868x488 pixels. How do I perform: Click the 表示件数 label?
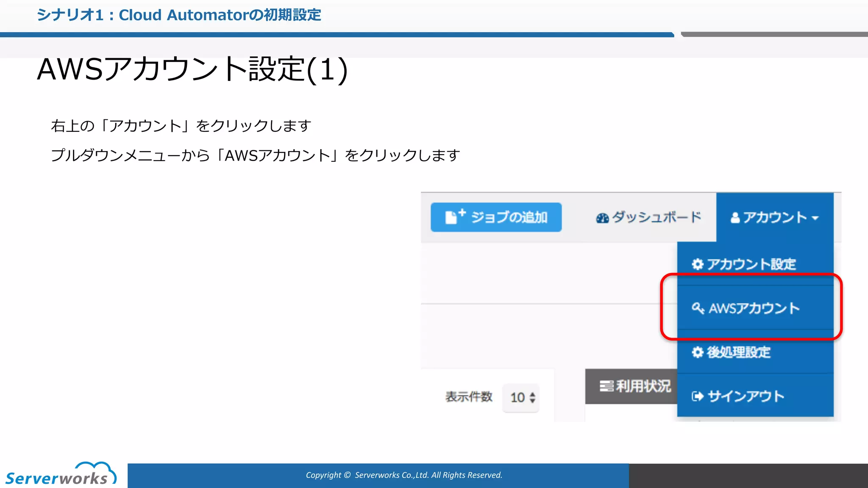tap(469, 397)
